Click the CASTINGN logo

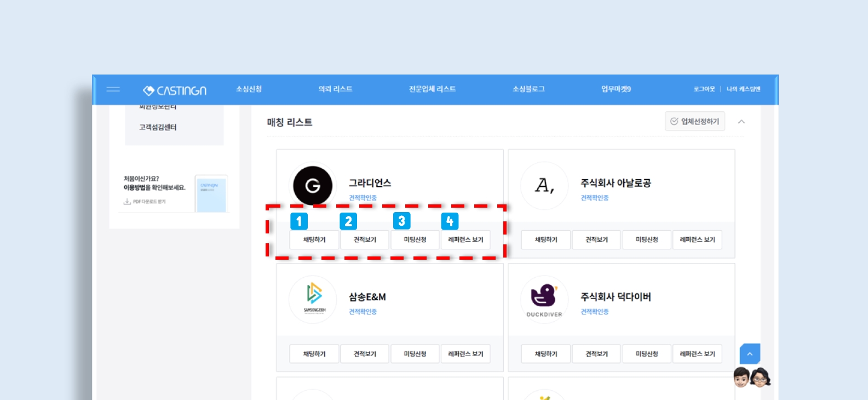(175, 90)
